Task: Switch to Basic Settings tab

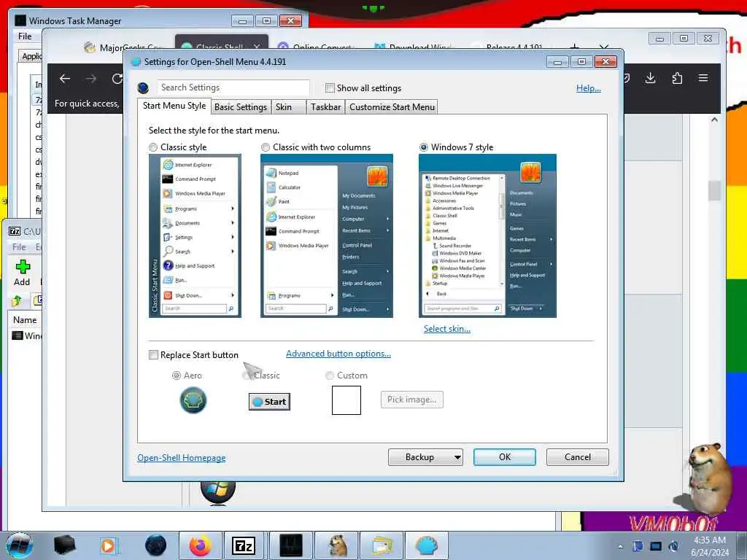Action: 241,107
